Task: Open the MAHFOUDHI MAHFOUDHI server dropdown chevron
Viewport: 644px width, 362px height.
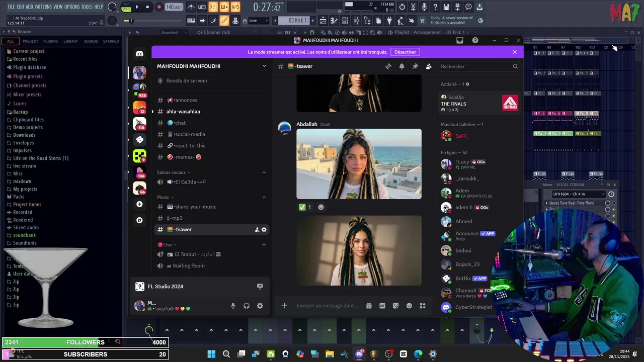Action: click(264, 66)
